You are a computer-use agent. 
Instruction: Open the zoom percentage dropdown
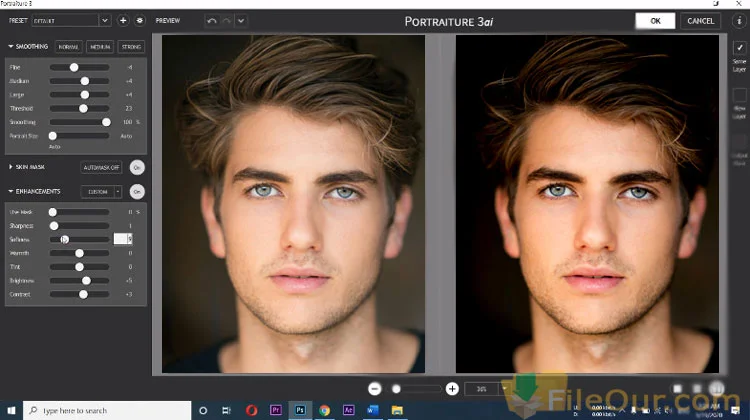pos(504,389)
